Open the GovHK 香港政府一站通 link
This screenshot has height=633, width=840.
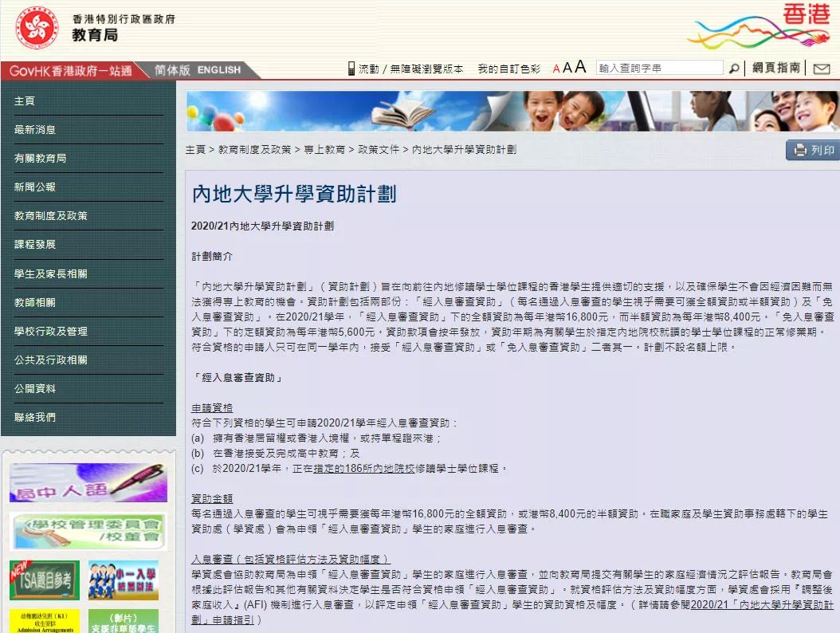pyautogui.click(x=70, y=70)
